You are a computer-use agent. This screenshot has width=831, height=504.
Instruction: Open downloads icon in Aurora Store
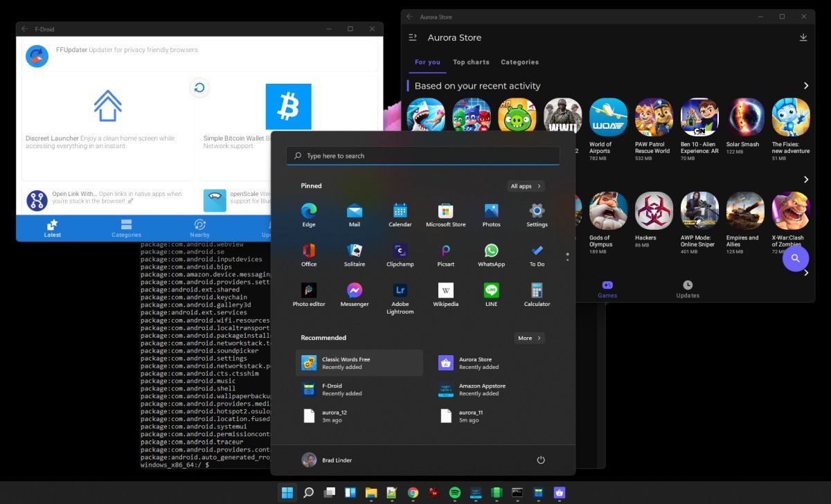click(803, 37)
